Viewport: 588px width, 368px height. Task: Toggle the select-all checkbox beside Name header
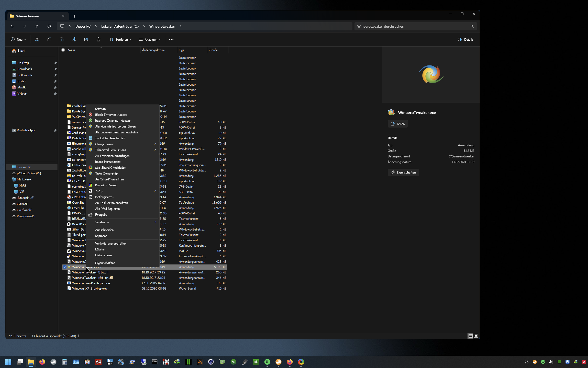click(63, 50)
